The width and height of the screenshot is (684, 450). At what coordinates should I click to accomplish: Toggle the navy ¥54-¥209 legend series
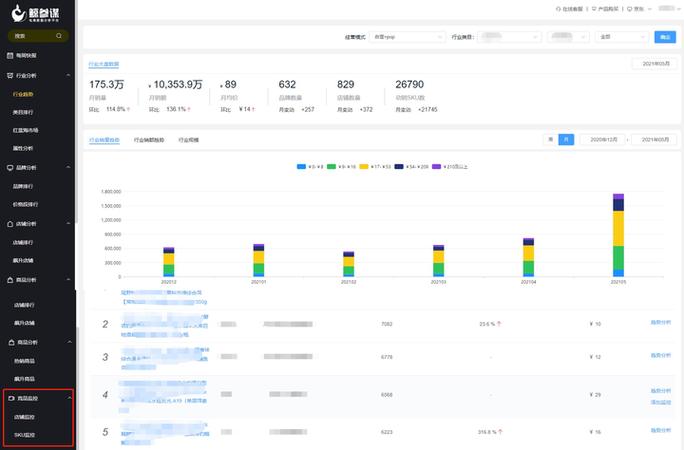tap(411, 167)
